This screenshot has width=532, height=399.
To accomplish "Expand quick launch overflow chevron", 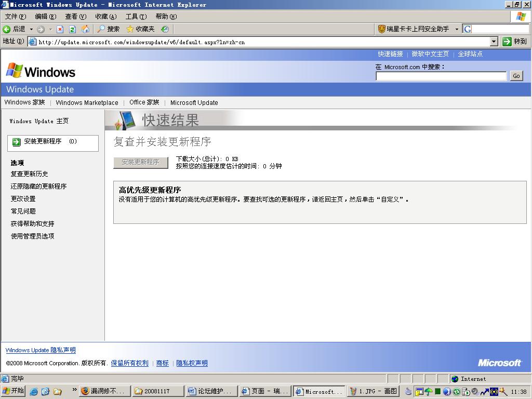I will (74, 390).
